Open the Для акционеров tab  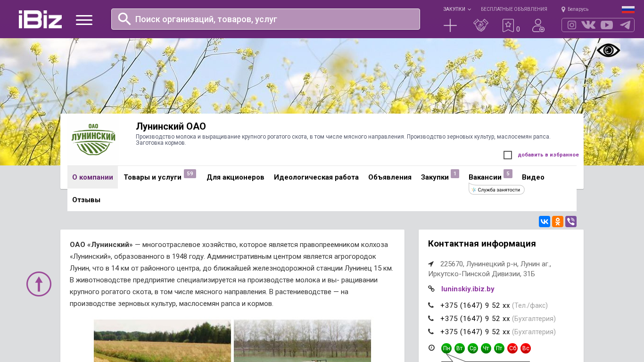click(235, 177)
